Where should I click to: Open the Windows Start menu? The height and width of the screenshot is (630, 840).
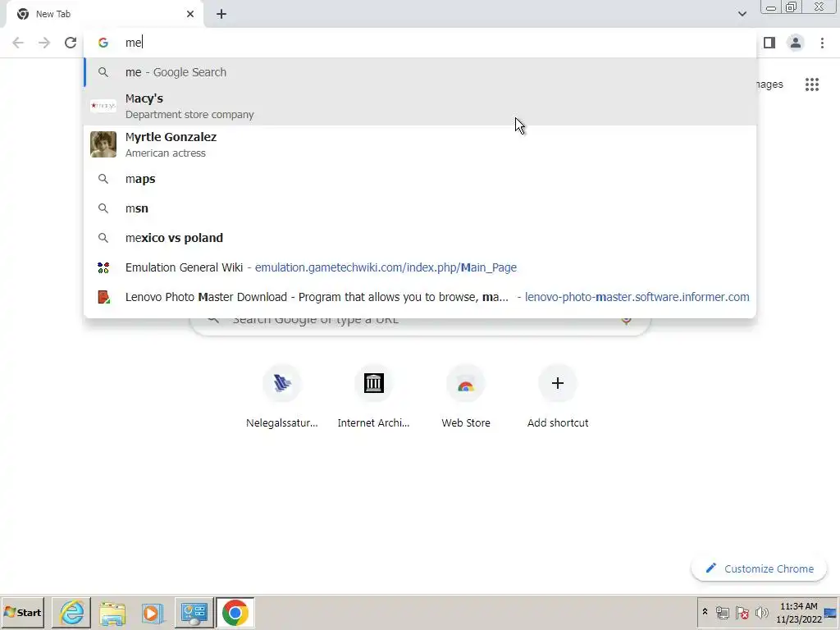[23, 612]
